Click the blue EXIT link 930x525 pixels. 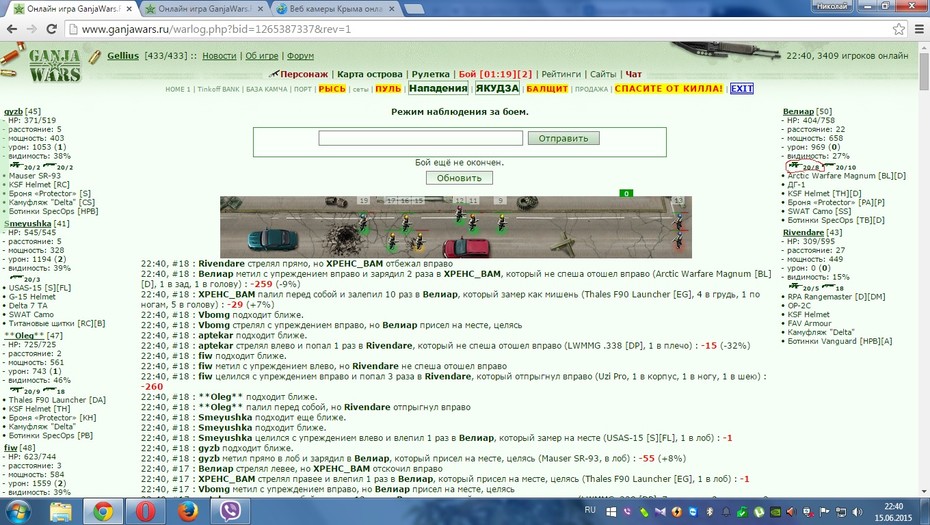pyautogui.click(x=741, y=88)
